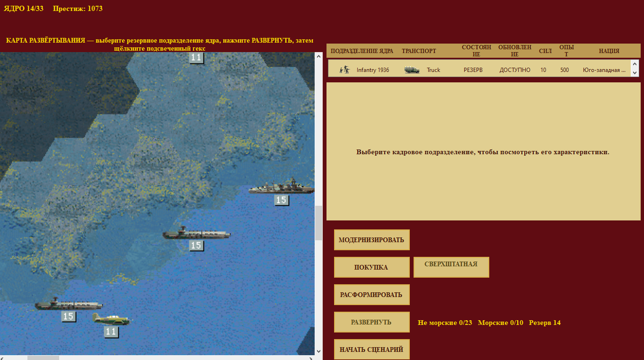Click the Truck transport label
The height and width of the screenshot is (360, 644).
433,70
